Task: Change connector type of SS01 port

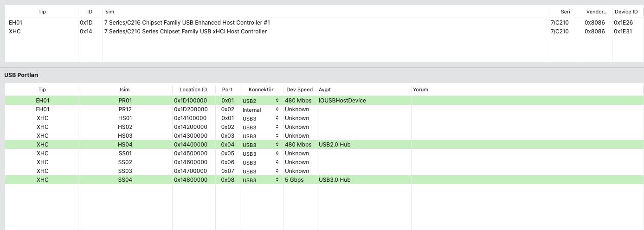Action: [261, 153]
